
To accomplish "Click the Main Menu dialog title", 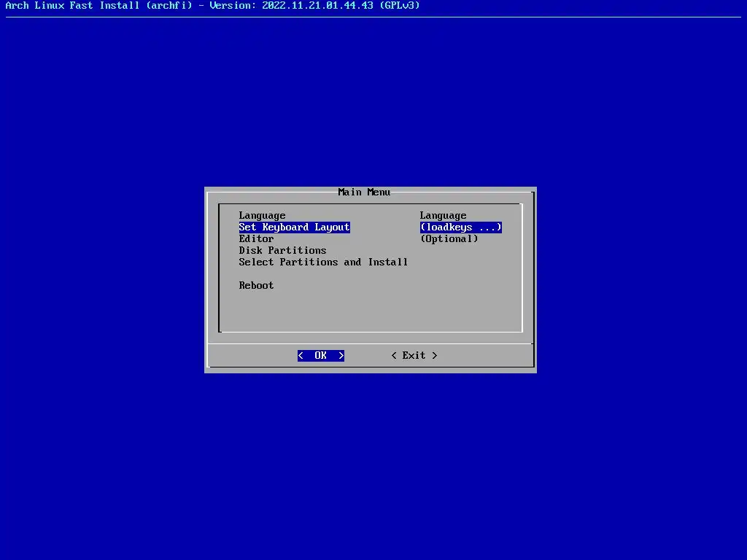I will tap(364, 192).
